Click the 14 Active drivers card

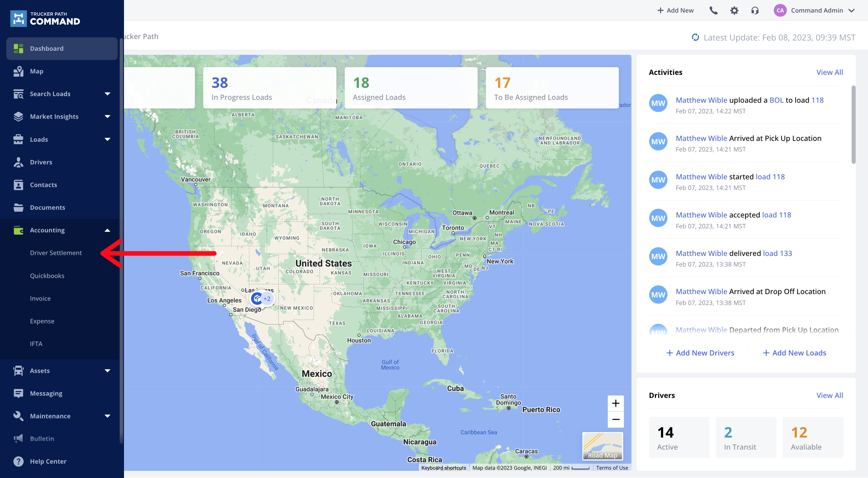point(679,438)
